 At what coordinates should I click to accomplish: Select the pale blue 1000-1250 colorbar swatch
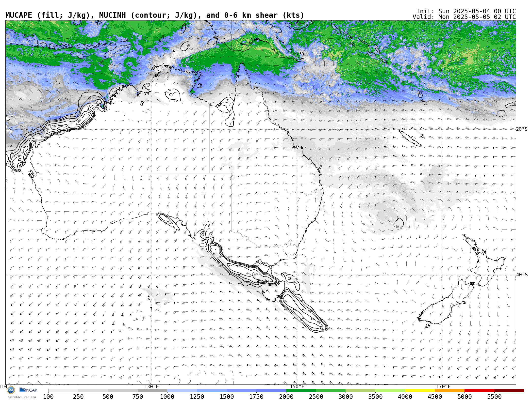click(182, 390)
